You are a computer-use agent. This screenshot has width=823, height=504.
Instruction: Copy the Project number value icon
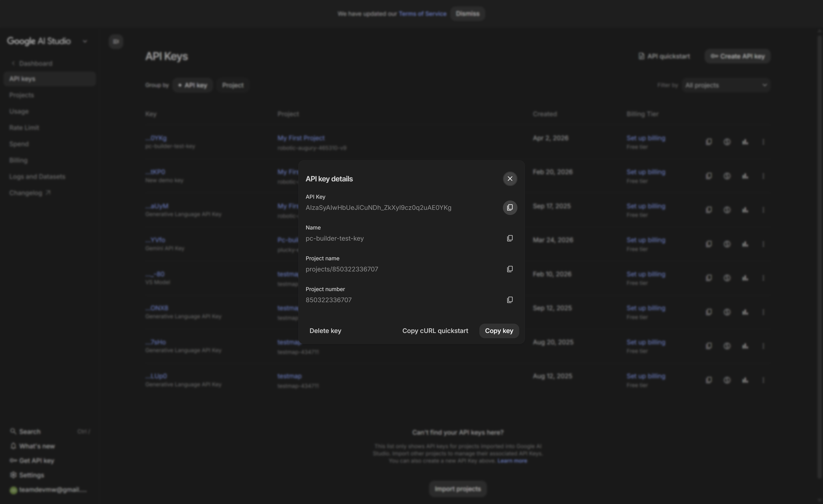[510, 300]
